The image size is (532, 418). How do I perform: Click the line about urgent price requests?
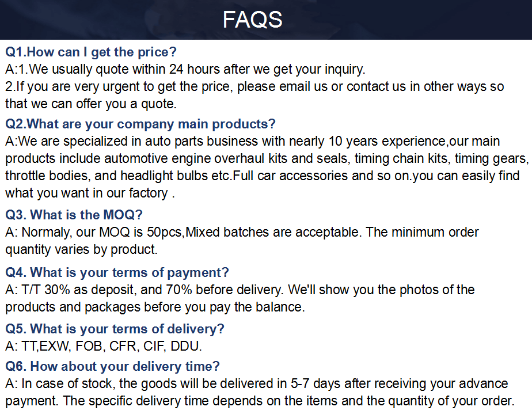click(x=254, y=87)
